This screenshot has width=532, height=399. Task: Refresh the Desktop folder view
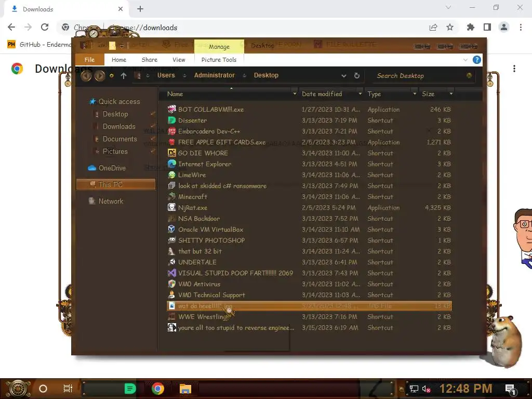tap(356, 76)
